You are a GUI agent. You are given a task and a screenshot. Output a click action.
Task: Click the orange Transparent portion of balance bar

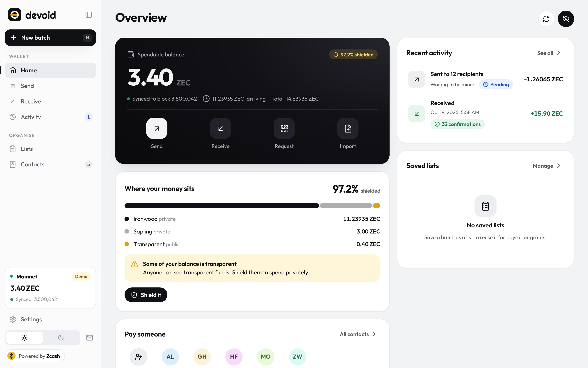pyautogui.click(x=377, y=206)
